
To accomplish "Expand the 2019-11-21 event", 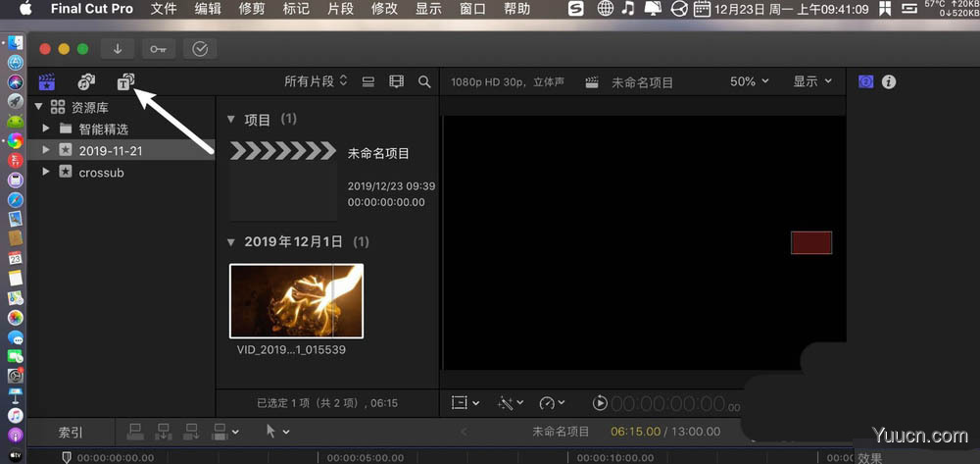I will click(46, 150).
